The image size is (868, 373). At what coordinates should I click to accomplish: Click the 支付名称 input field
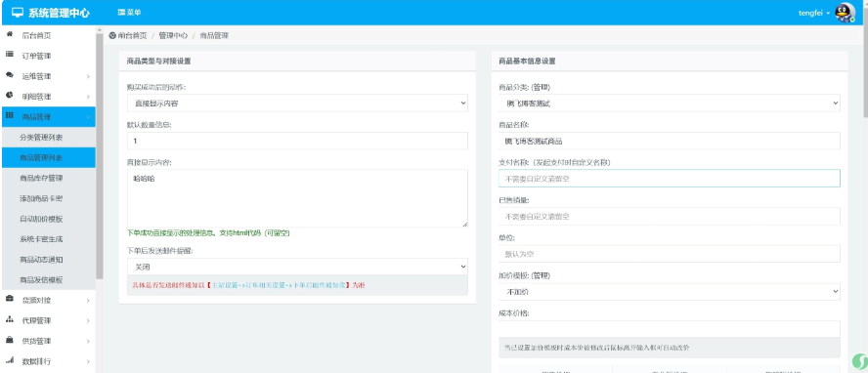[x=670, y=179]
